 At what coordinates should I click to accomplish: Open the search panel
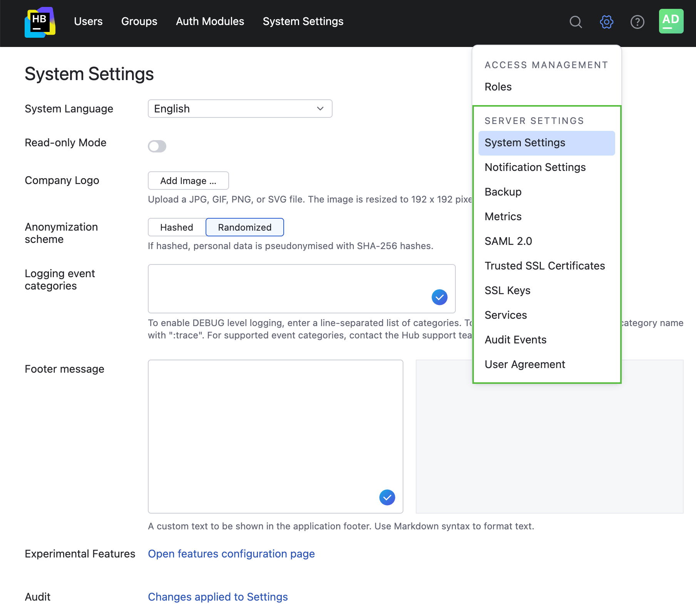point(576,22)
